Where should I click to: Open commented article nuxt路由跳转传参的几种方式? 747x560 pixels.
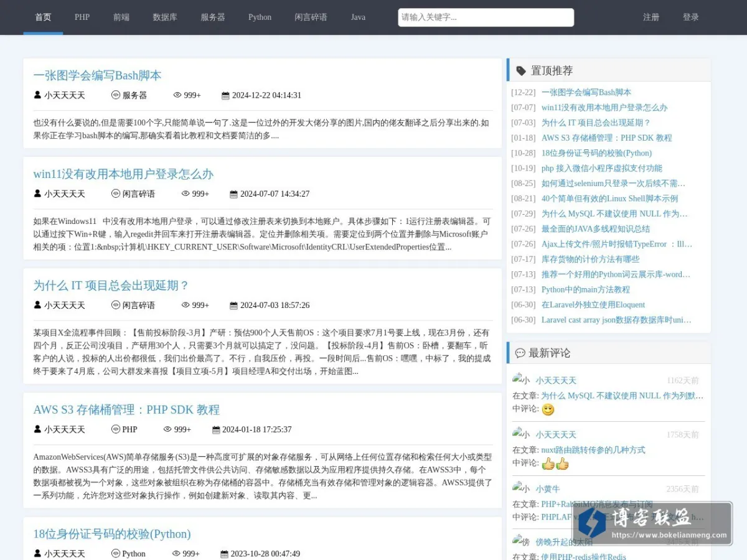pyautogui.click(x=593, y=450)
